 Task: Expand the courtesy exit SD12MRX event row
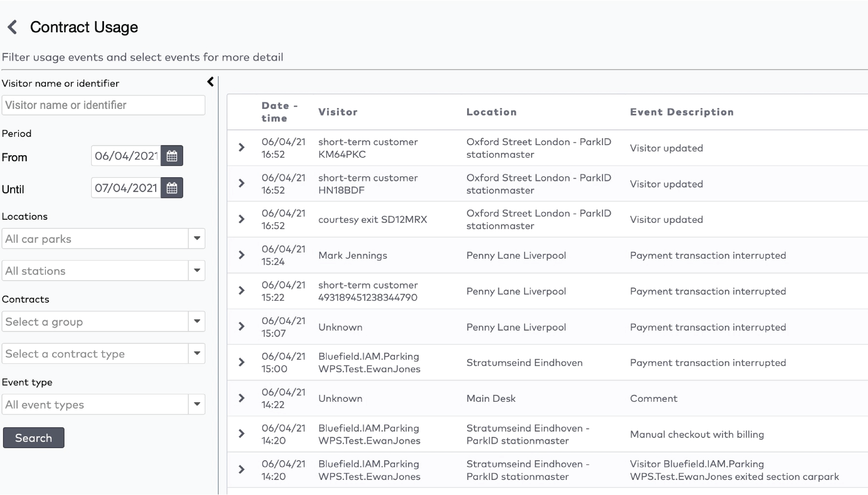242,219
